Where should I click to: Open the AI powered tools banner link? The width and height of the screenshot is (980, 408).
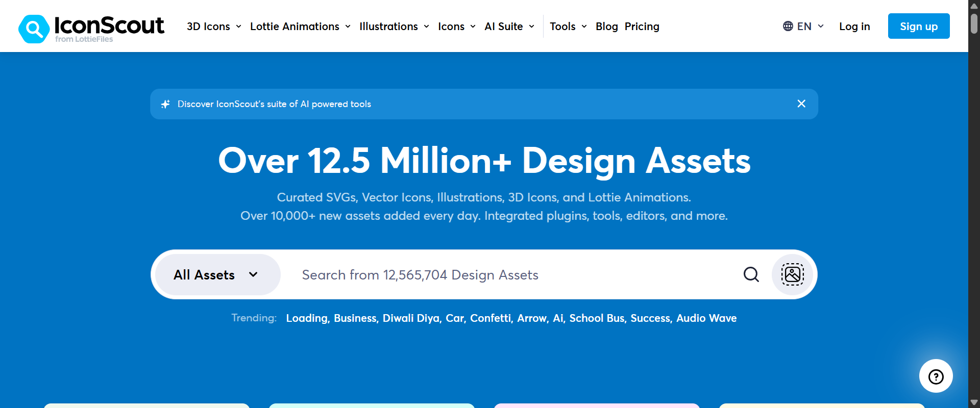(274, 104)
